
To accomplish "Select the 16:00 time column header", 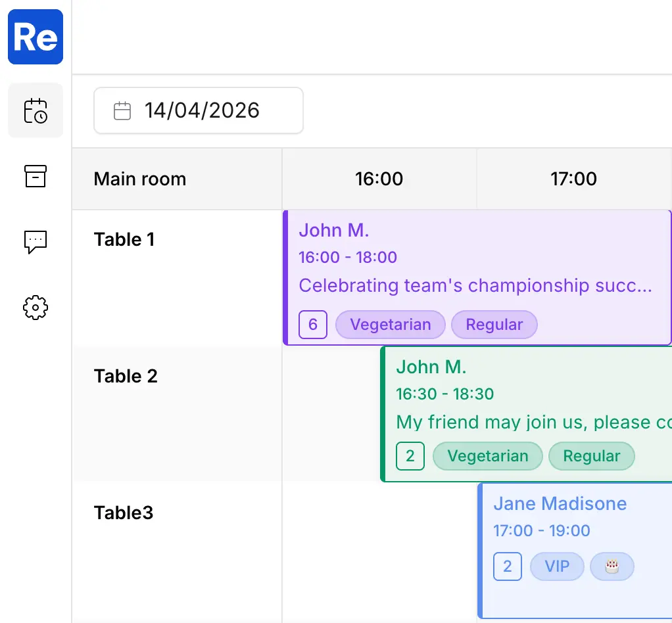I will 379,179.
